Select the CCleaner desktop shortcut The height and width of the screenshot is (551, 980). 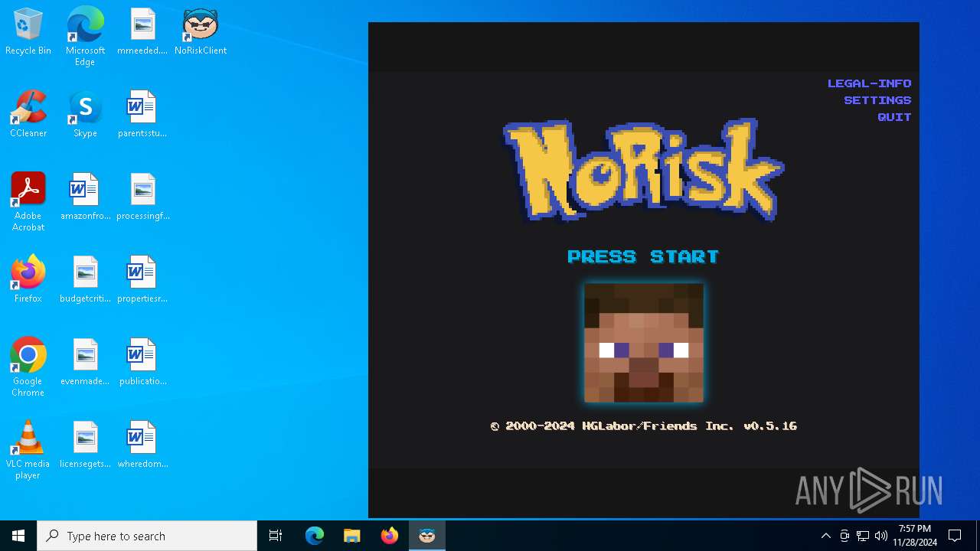click(x=28, y=115)
